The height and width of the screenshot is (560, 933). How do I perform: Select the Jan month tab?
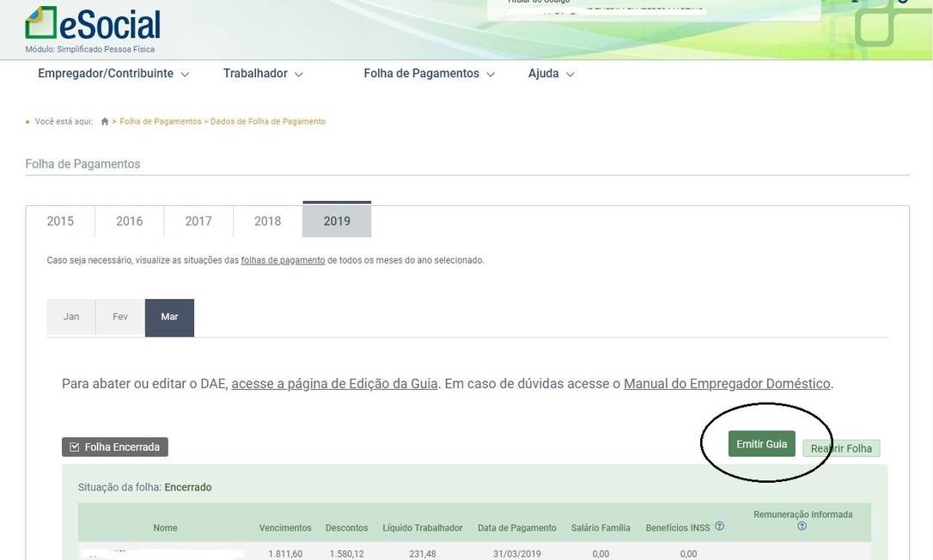click(71, 317)
